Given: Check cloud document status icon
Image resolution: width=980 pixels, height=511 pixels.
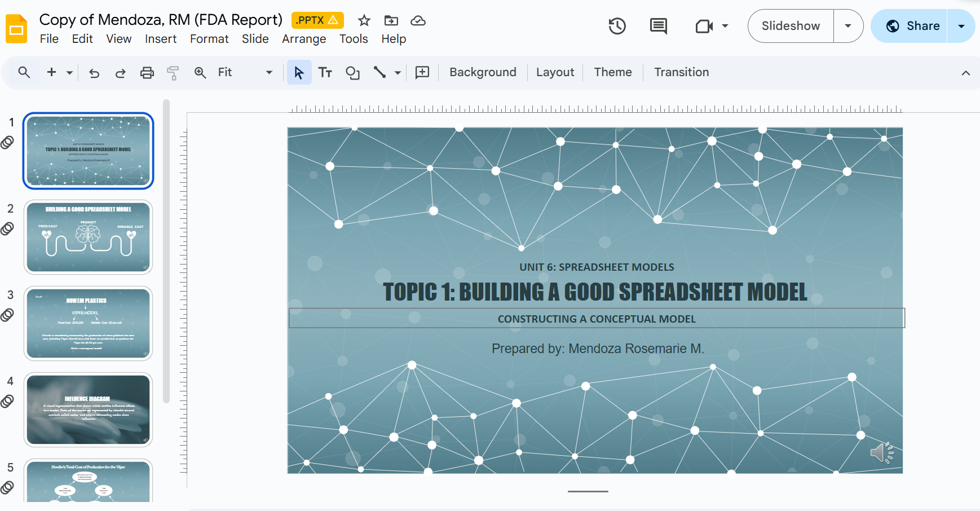Looking at the screenshot, I should (x=418, y=21).
